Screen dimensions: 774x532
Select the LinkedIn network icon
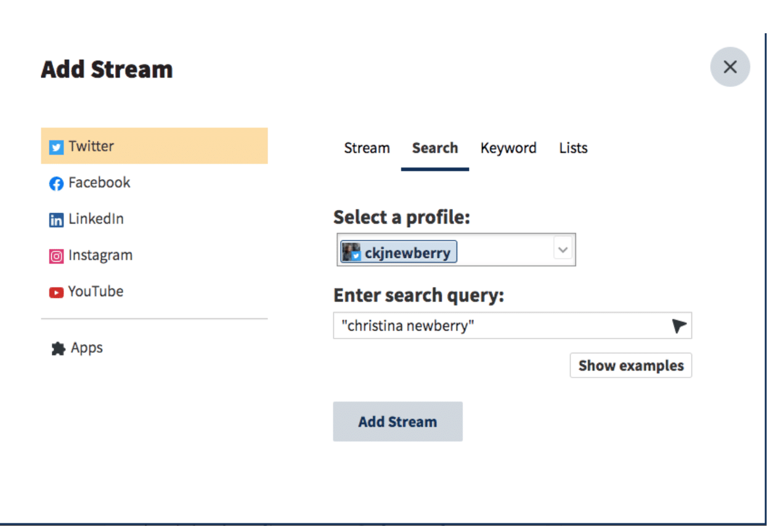56,219
